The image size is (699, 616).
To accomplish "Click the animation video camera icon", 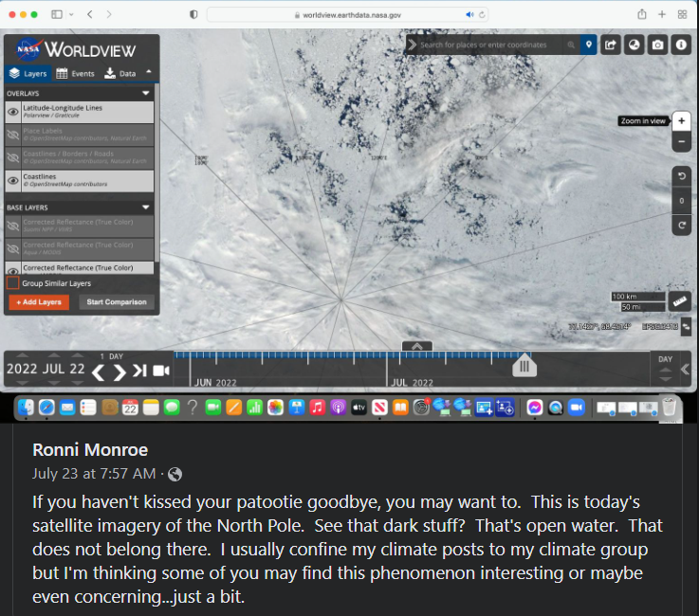I will click(160, 371).
